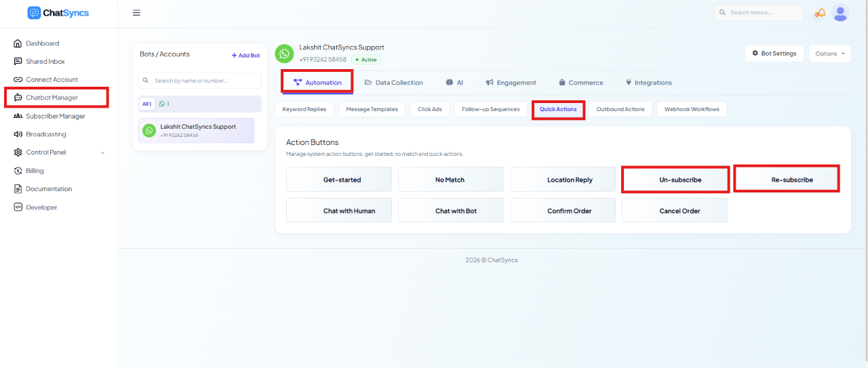Click the Connect Account link icon
This screenshot has width=868, height=368.
18,80
